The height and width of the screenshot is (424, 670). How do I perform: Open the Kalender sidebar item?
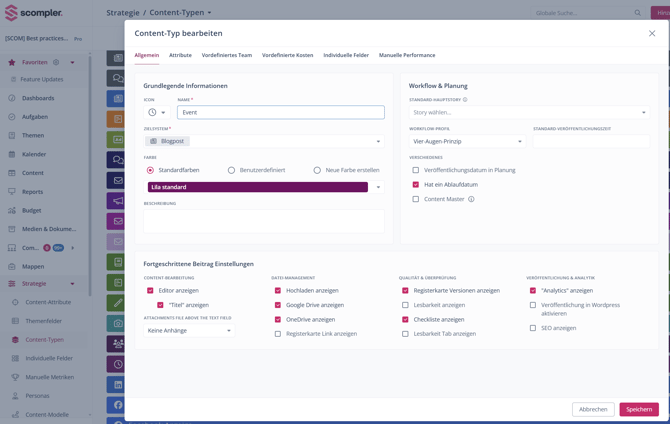coord(34,154)
